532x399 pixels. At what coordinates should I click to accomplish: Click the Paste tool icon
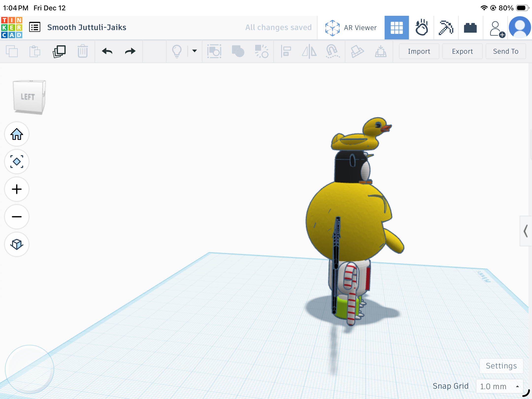(x=35, y=51)
